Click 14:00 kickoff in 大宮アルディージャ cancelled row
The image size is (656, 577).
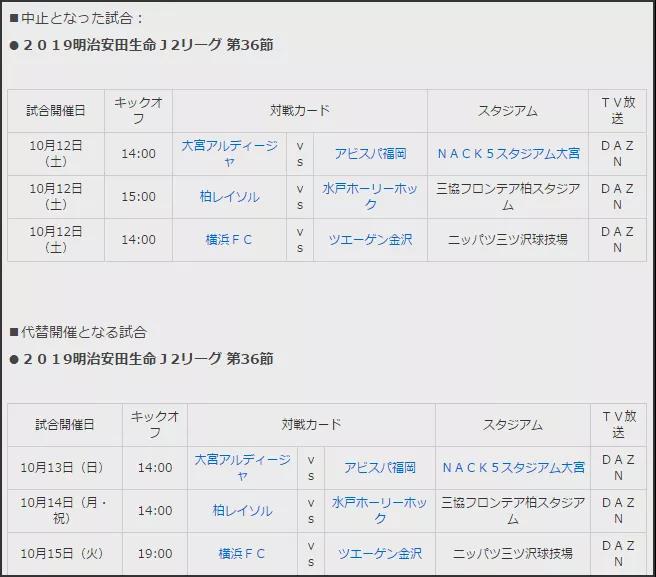tap(138, 154)
